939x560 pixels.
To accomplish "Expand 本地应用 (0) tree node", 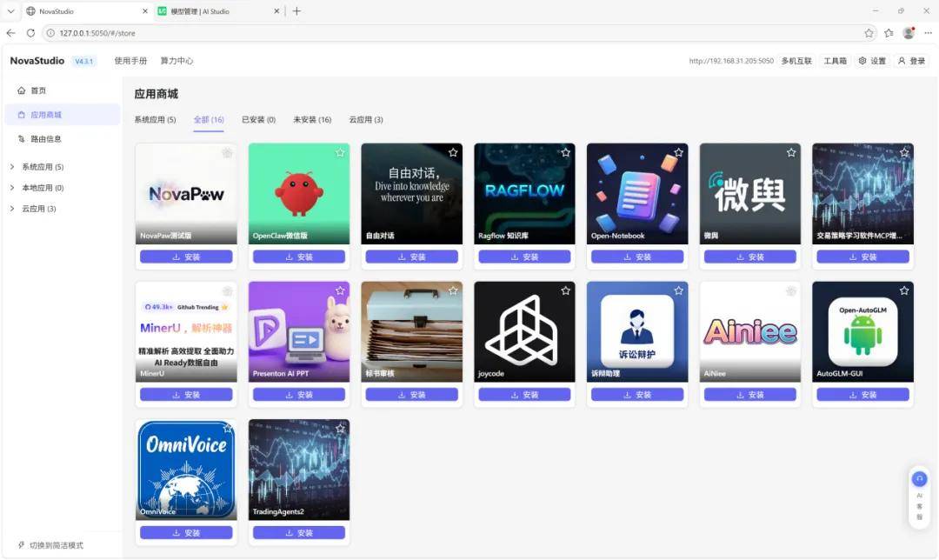I will (12, 188).
